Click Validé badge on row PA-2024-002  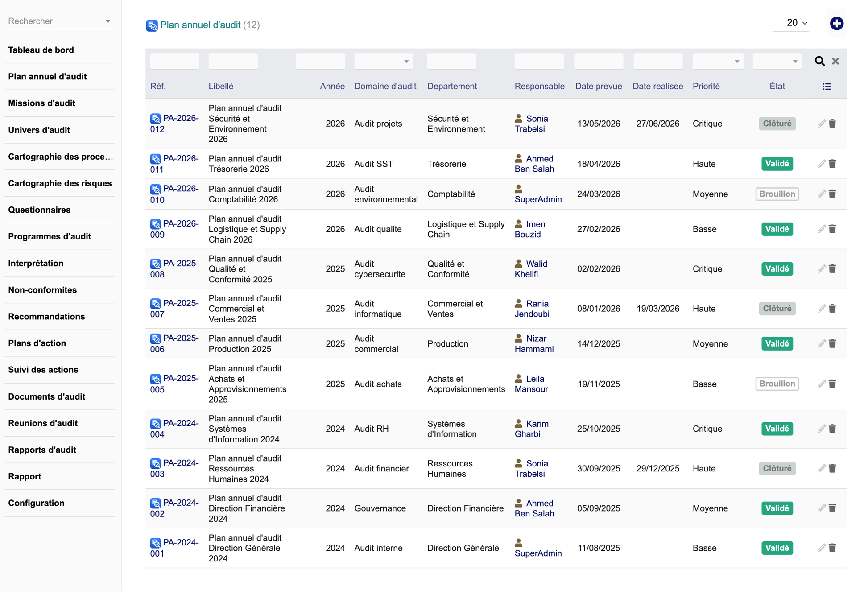point(777,508)
